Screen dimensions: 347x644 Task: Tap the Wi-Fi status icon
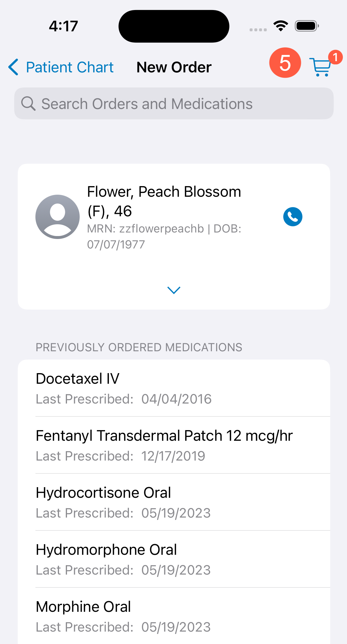pyautogui.click(x=281, y=26)
